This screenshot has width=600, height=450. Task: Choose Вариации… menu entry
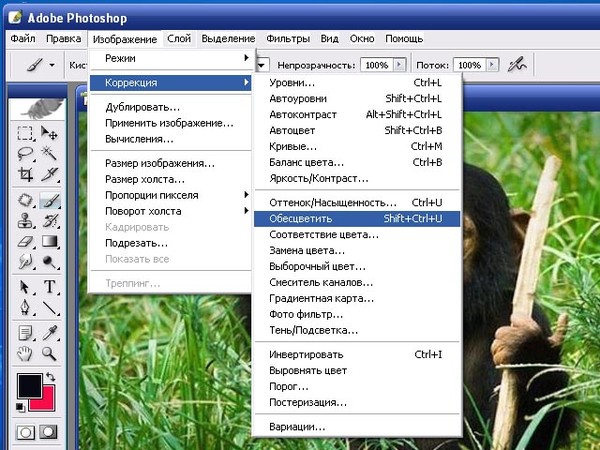pos(357,427)
